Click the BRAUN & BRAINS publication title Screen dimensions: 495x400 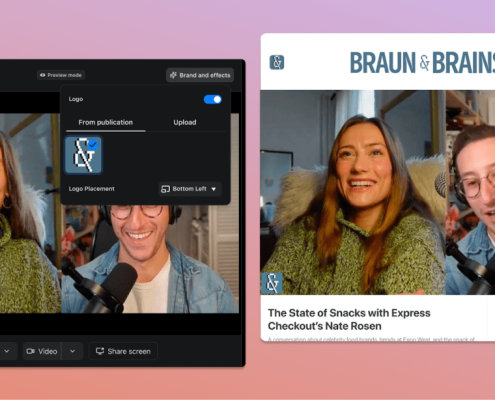coord(422,63)
